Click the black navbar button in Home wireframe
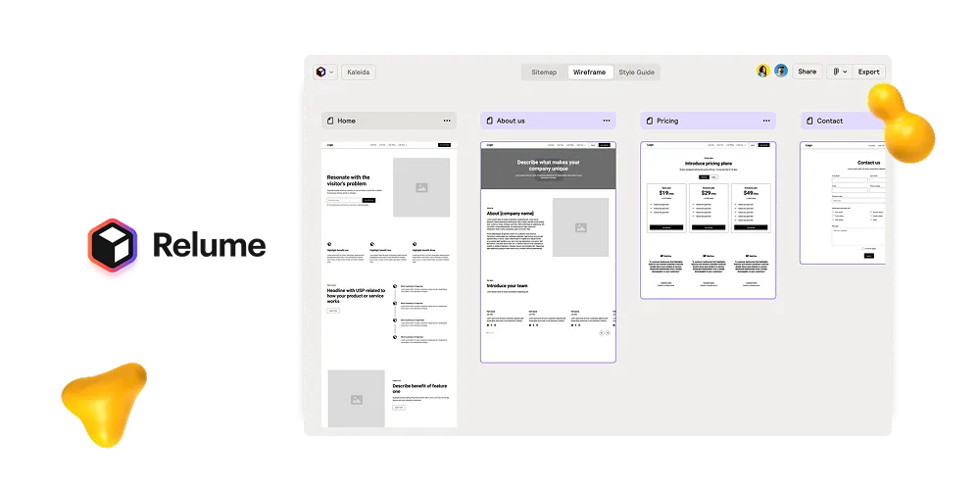Viewport: 980px width, 490px height. tap(444, 145)
